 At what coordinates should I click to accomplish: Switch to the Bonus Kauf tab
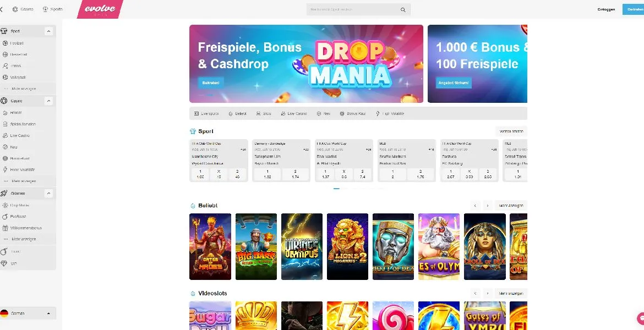pos(352,113)
